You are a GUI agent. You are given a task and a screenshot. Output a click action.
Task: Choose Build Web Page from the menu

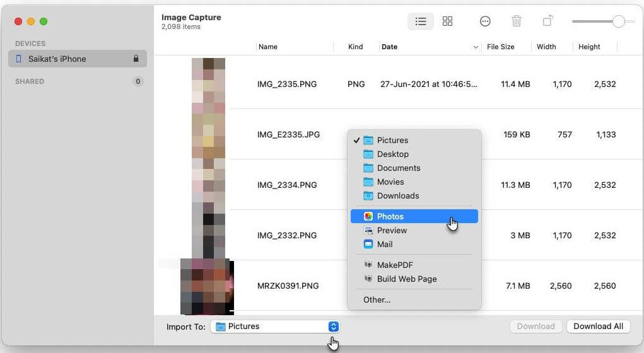coord(414,279)
